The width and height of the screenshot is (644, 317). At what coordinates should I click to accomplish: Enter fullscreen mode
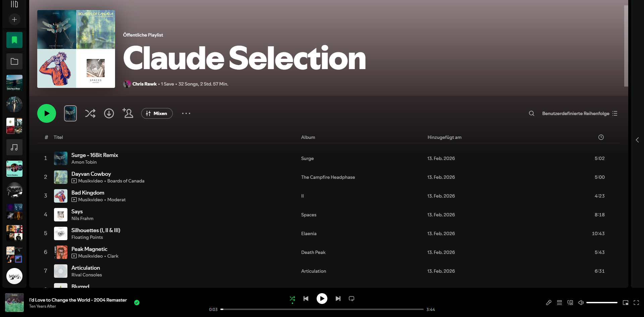(x=636, y=303)
